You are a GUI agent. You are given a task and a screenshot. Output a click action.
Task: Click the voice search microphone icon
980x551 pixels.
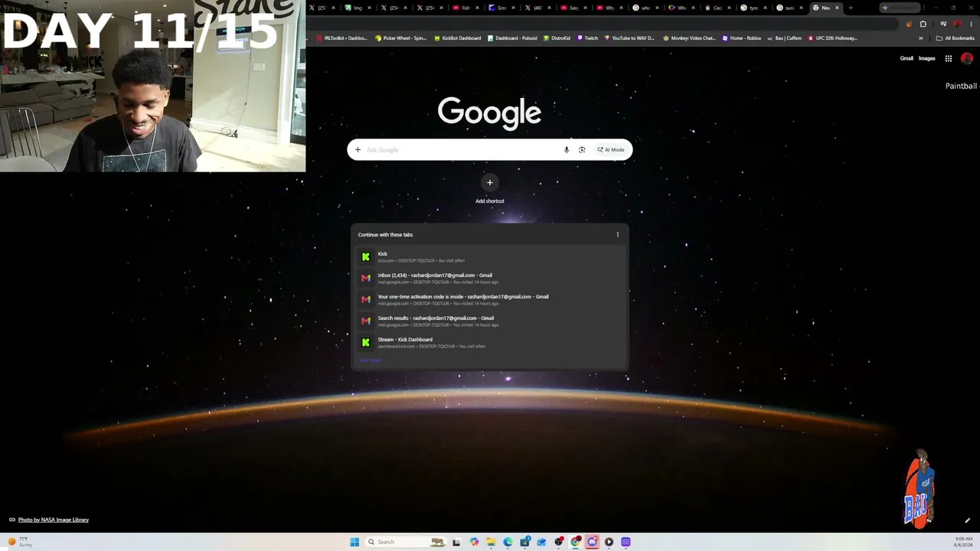(567, 150)
